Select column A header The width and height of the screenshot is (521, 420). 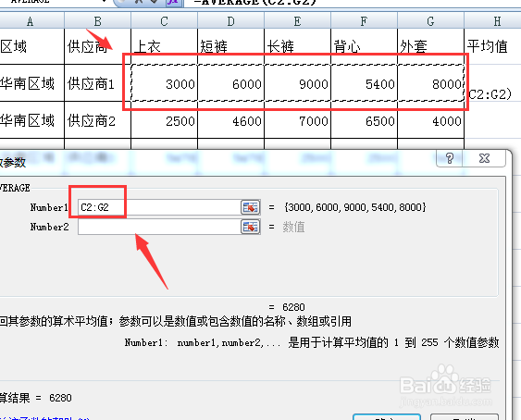pos(31,21)
